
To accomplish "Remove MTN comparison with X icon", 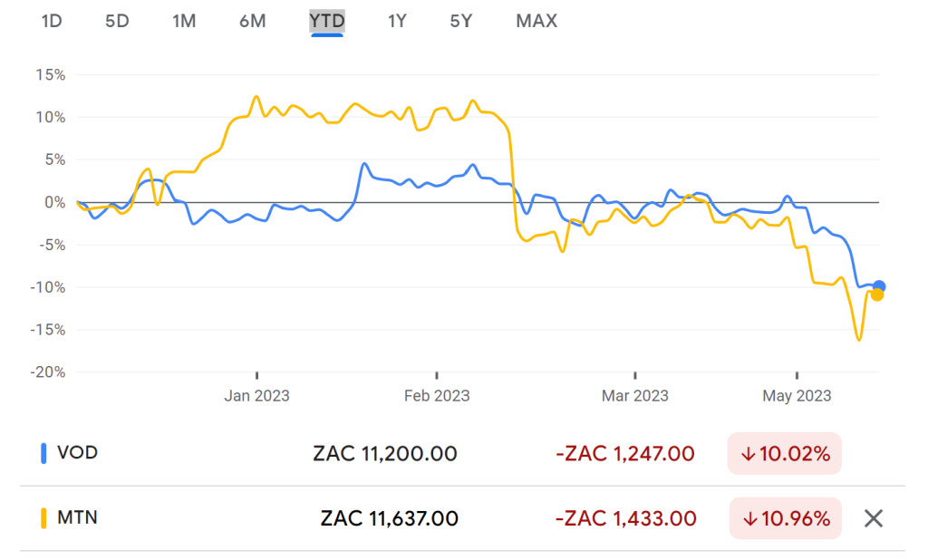I will (873, 518).
